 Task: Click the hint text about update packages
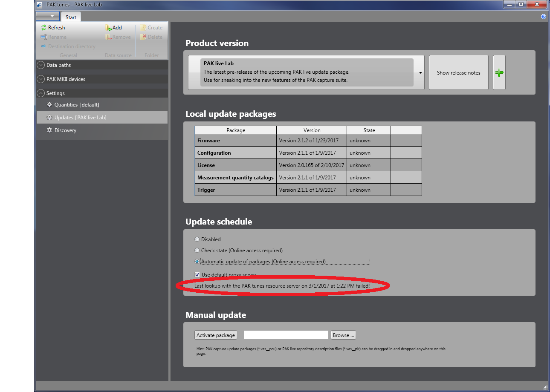321,351
